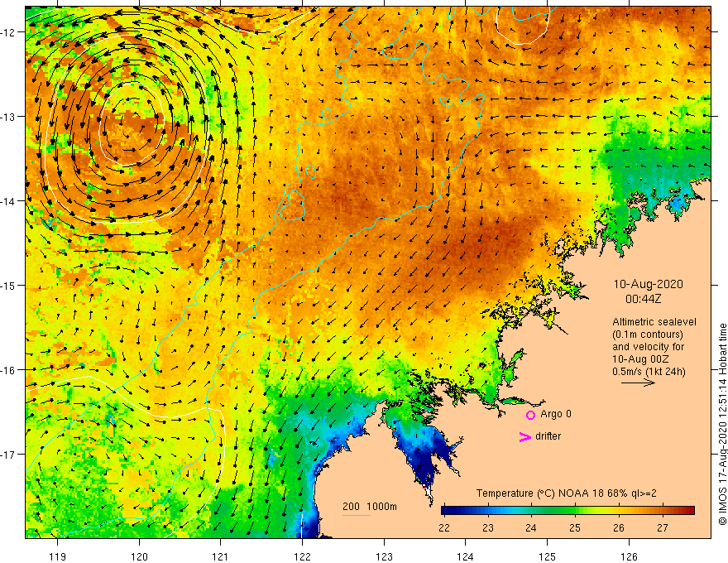The height and width of the screenshot is (563, 728).
Task: Click the magenta Argo circle legend symbol
Action: coord(530,415)
